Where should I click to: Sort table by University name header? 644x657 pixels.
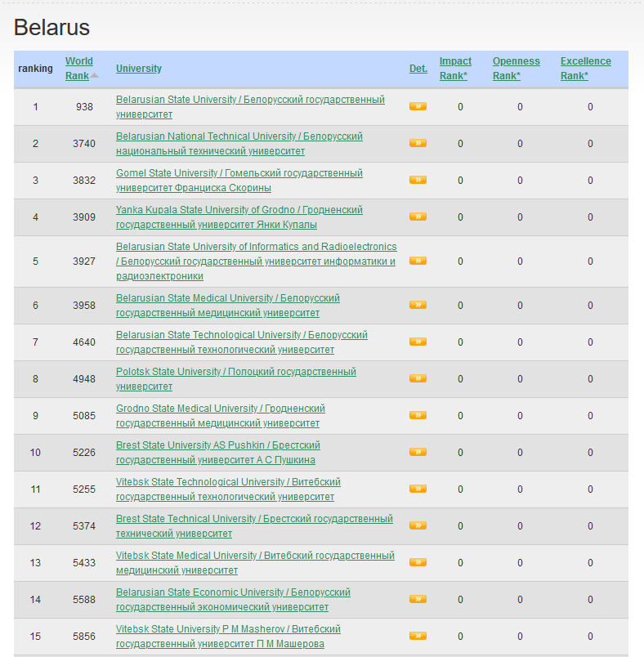[139, 69]
